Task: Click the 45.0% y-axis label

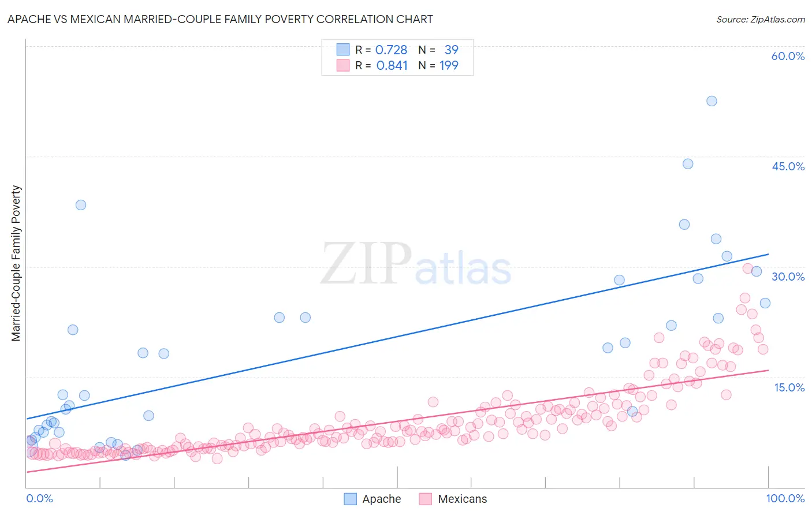Action: pyautogui.click(x=788, y=166)
